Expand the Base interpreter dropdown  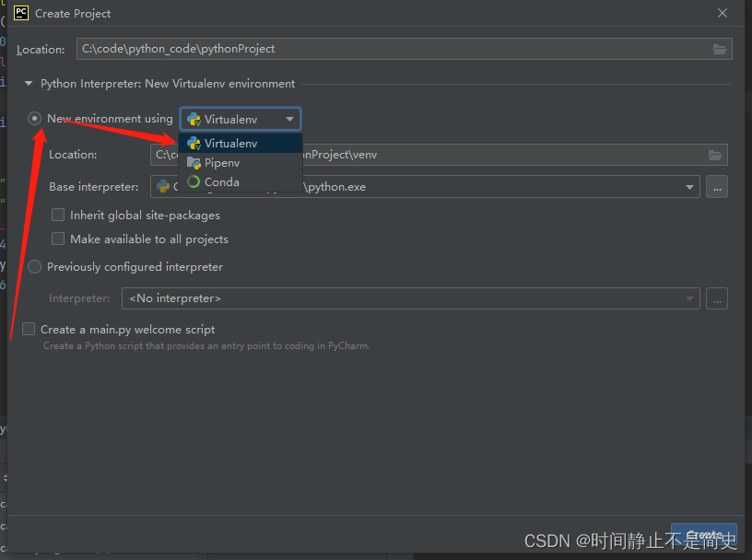(x=689, y=187)
